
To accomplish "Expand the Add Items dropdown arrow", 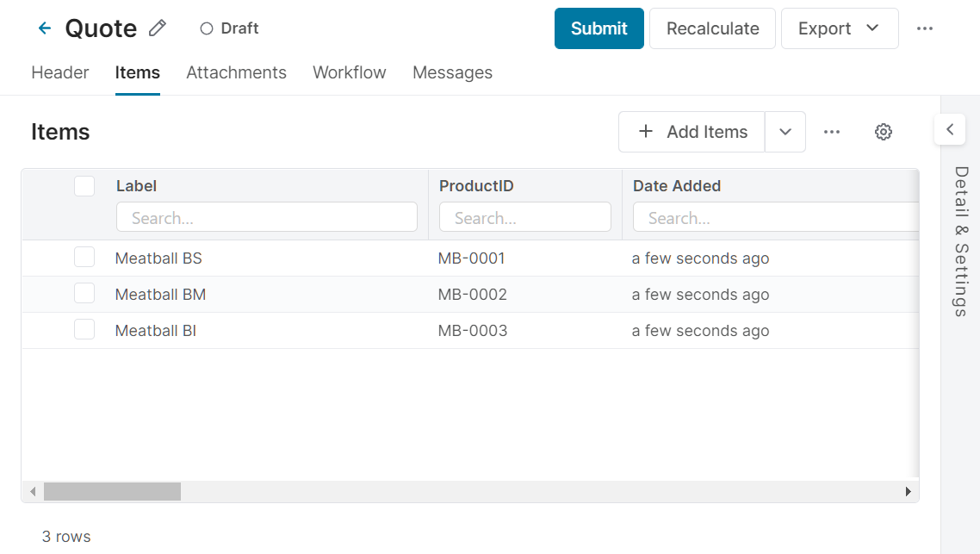I will coord(785,132).
